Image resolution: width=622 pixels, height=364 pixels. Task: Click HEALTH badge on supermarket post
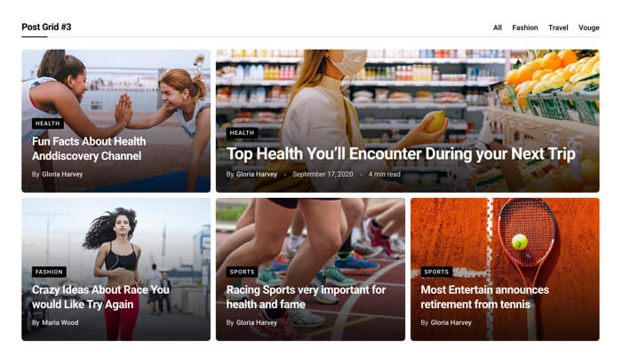click(242, 133)
